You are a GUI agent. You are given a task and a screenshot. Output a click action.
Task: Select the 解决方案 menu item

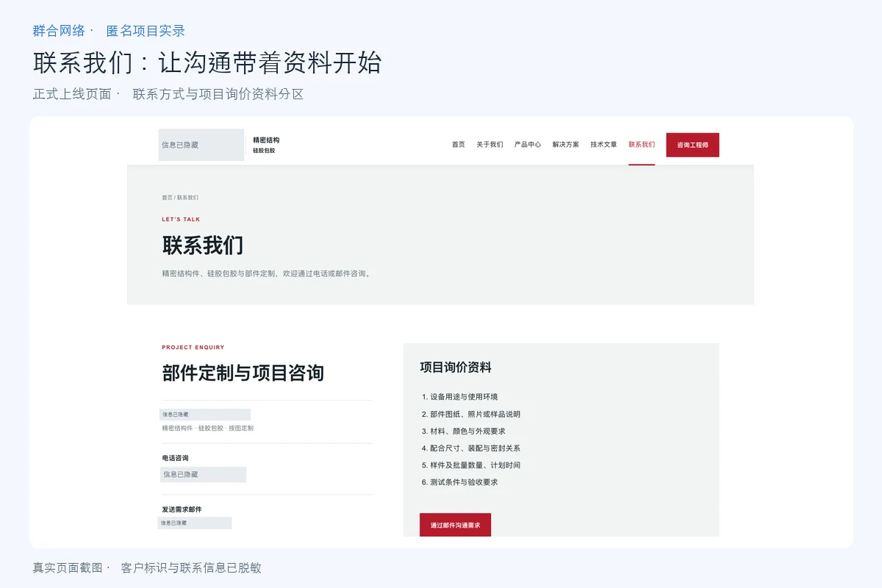pos(566,145)
